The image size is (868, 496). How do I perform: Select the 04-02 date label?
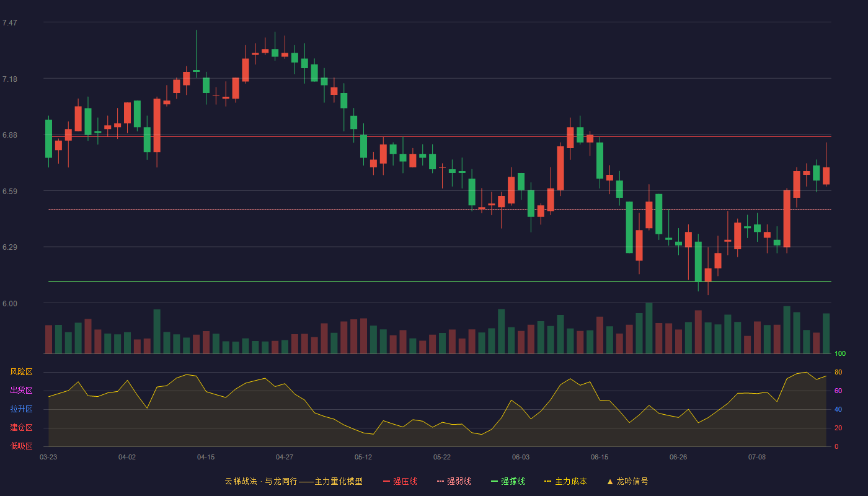127,457
